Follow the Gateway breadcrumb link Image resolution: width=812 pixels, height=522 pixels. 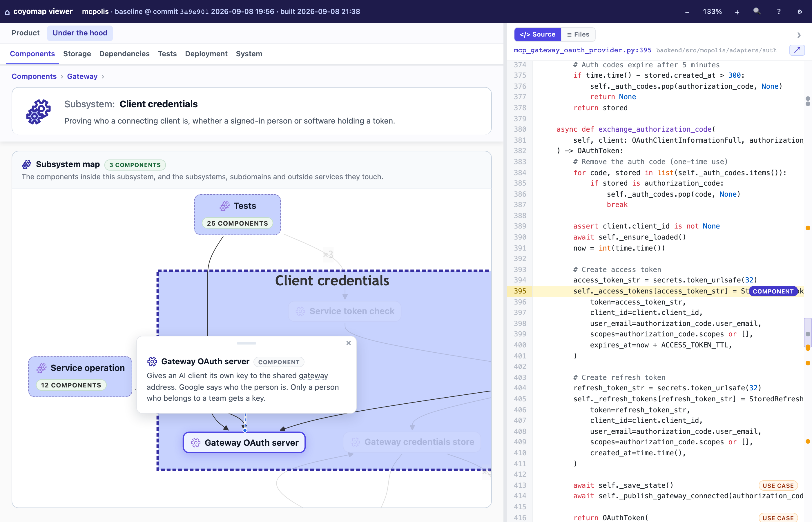pos(82,76)
